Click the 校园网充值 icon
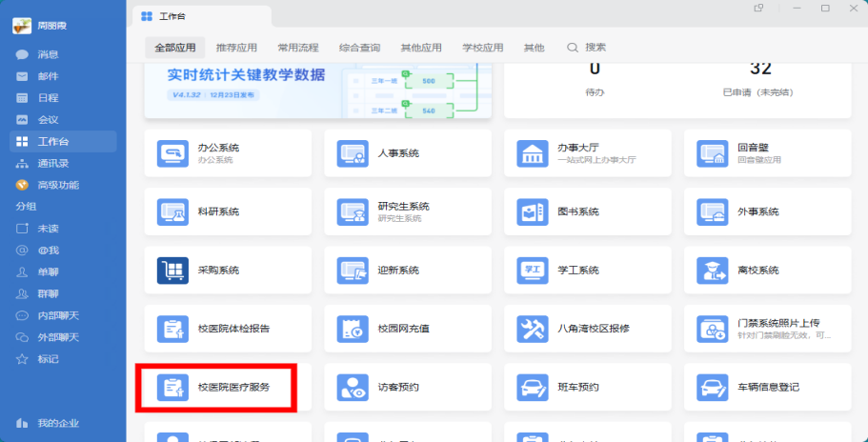 [x=353, y=329]
